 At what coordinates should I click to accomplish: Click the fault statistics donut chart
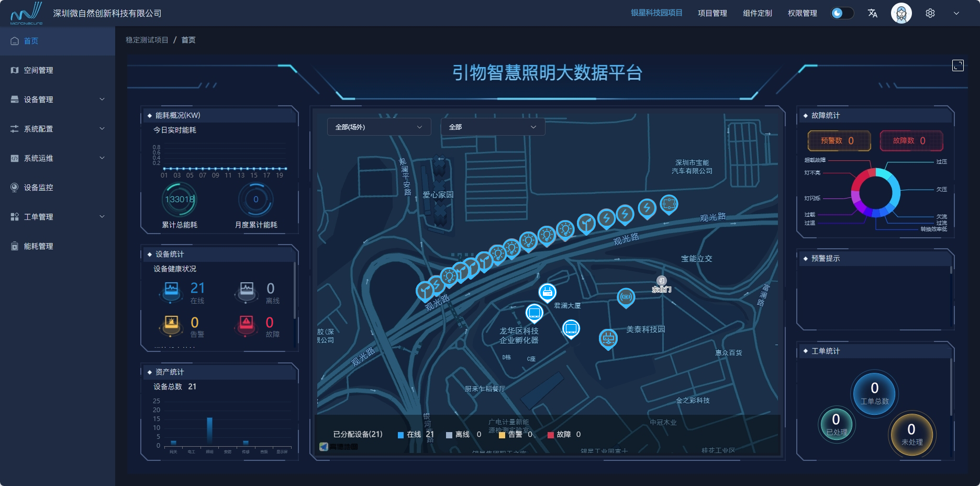pos(875,192)
